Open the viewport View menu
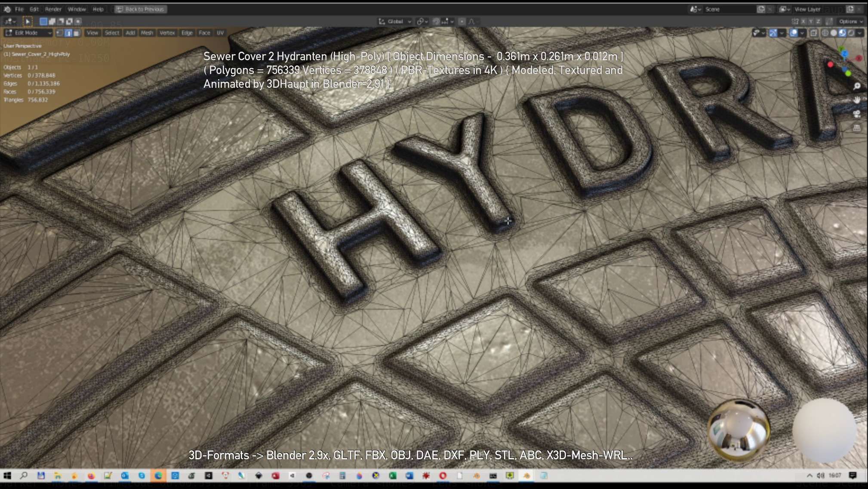 [92, 33]
